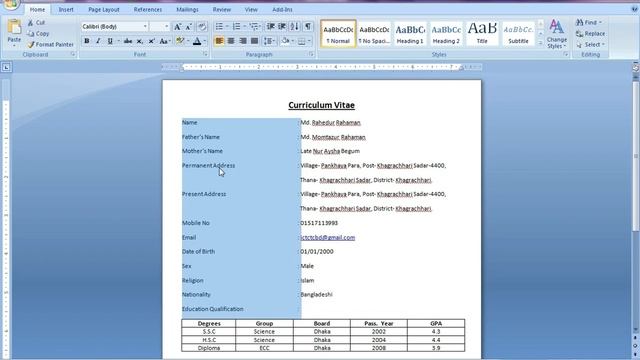Apply the font color swatch
The width and height of the screenshot is (640, 360).
197,41
